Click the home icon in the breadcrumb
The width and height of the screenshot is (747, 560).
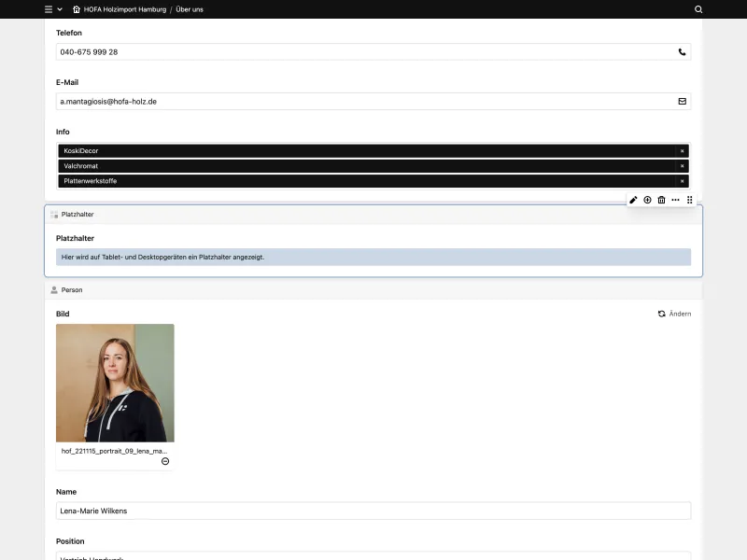pyautogui.click(x=76, y=9)
